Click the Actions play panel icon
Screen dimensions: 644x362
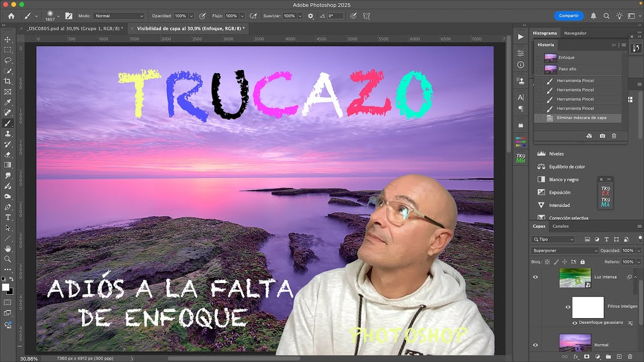[521, 37]
